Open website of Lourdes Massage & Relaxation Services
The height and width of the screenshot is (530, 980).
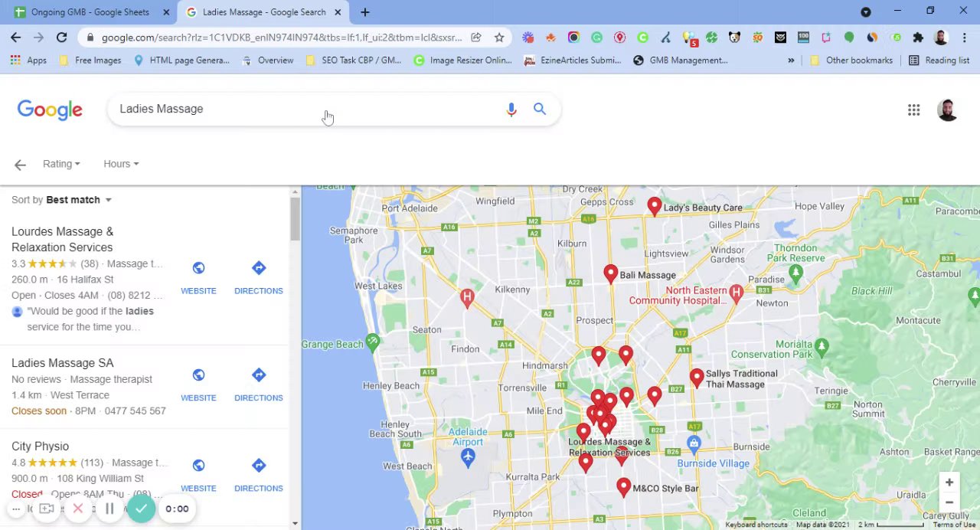tap(198, 277)
